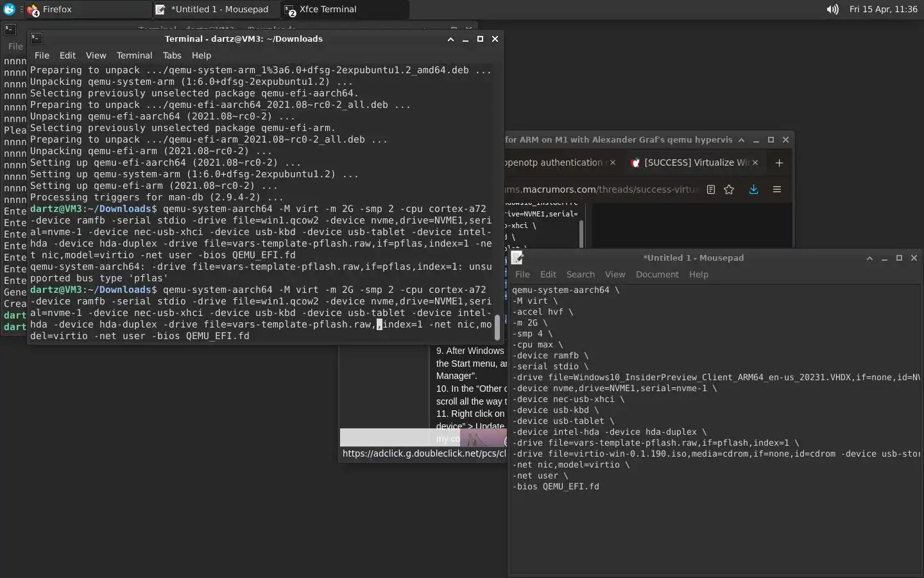Click the doubleclick.net status URL in Firefox
Screen dimensions: 924x578
point(424,453)
